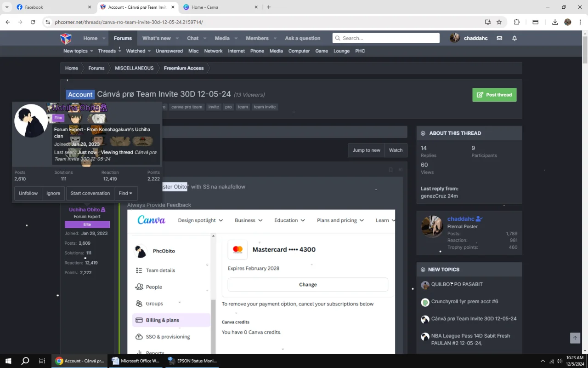
Task: Open a new browser tab
Action: click(269, 7)
